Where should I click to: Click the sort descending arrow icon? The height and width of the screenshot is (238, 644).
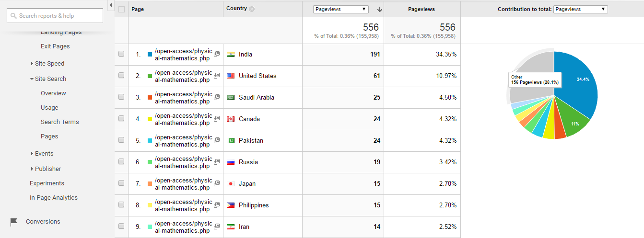(x=379, y=9)
